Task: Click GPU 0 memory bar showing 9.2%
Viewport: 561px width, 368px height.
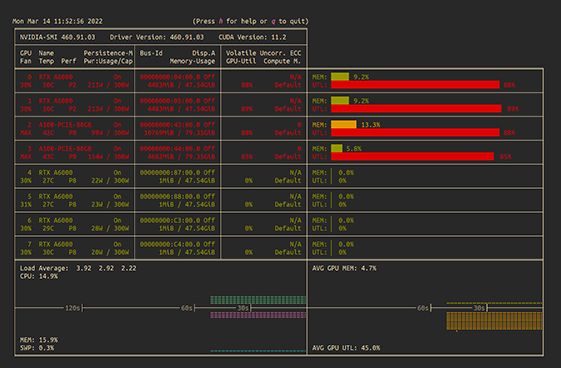Action: pyautogui.click(x=340, y=77)
